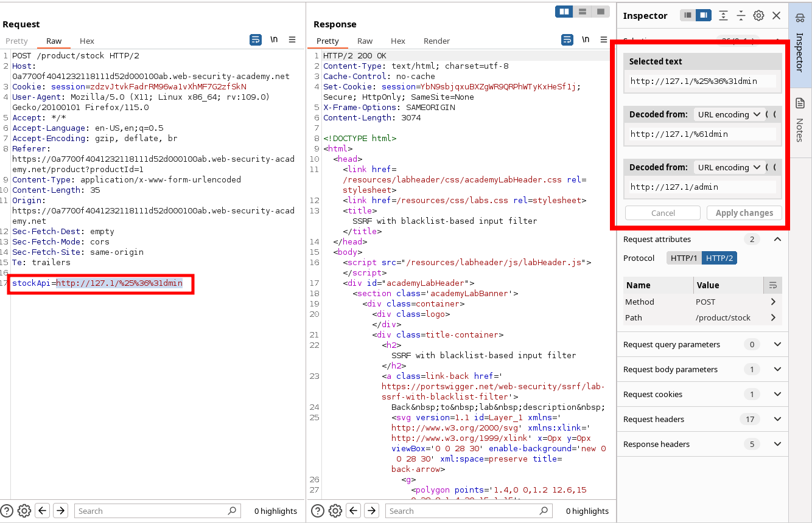This screenshot has width=812, height=523.
Task: Open Response search settings gear
Action: point(335,511)
